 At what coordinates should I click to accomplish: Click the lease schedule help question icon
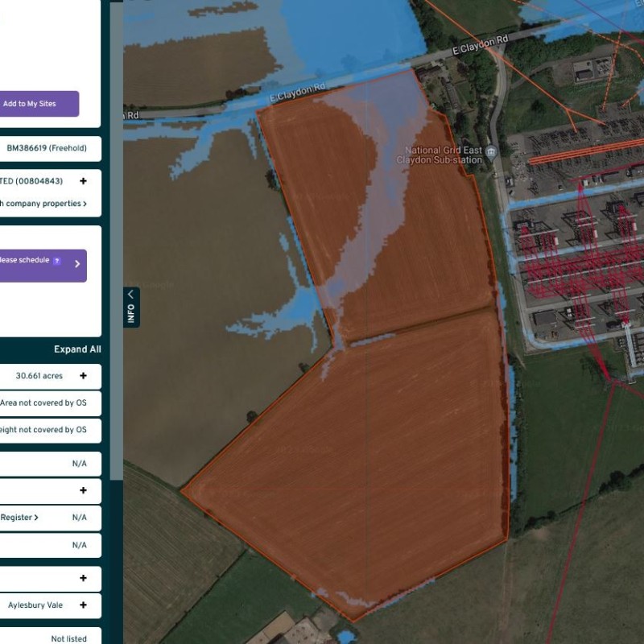pos(56,261)
